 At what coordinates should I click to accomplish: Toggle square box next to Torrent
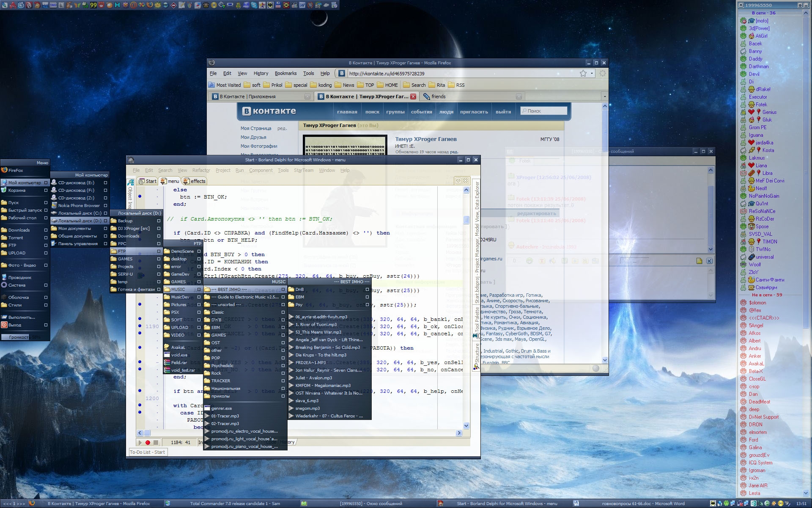(x=46, y=238)
